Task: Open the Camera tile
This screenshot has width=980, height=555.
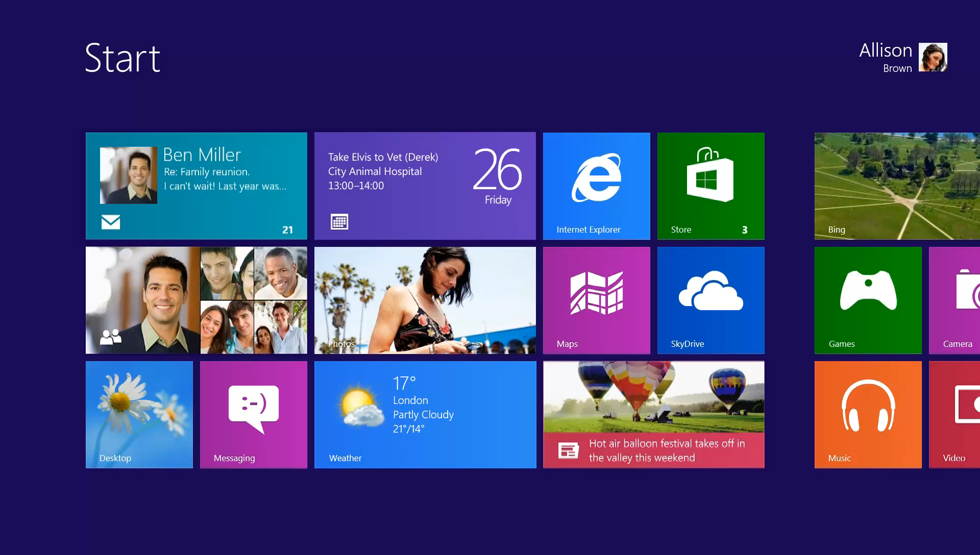Action: tap(955, 300)
